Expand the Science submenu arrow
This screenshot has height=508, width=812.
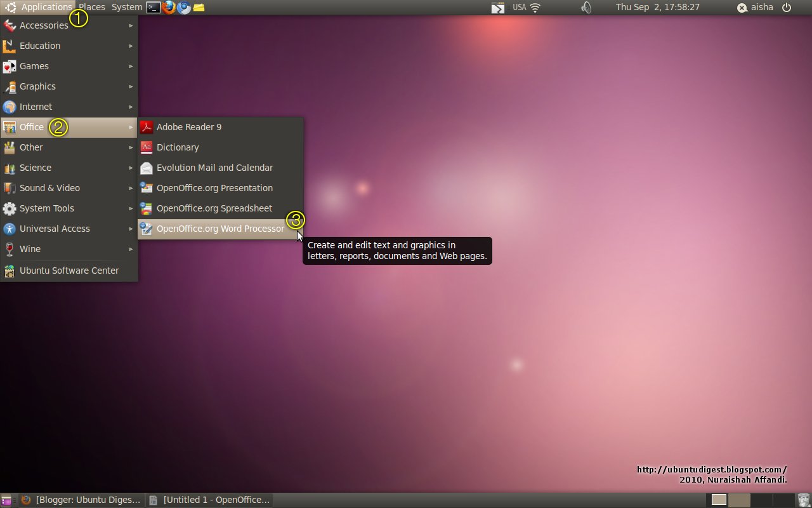coord(131,168)
